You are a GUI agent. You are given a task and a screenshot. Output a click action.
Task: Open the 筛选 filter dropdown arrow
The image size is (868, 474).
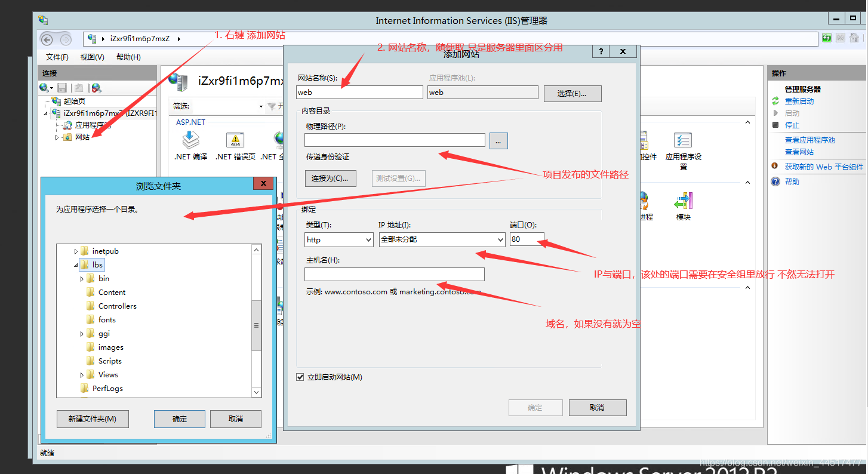[261, 107]
